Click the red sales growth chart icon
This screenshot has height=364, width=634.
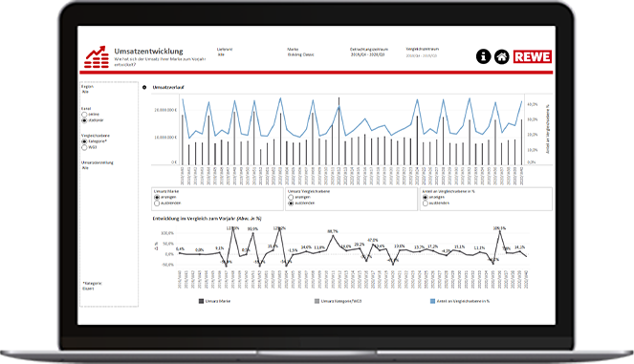pos(97,56)
